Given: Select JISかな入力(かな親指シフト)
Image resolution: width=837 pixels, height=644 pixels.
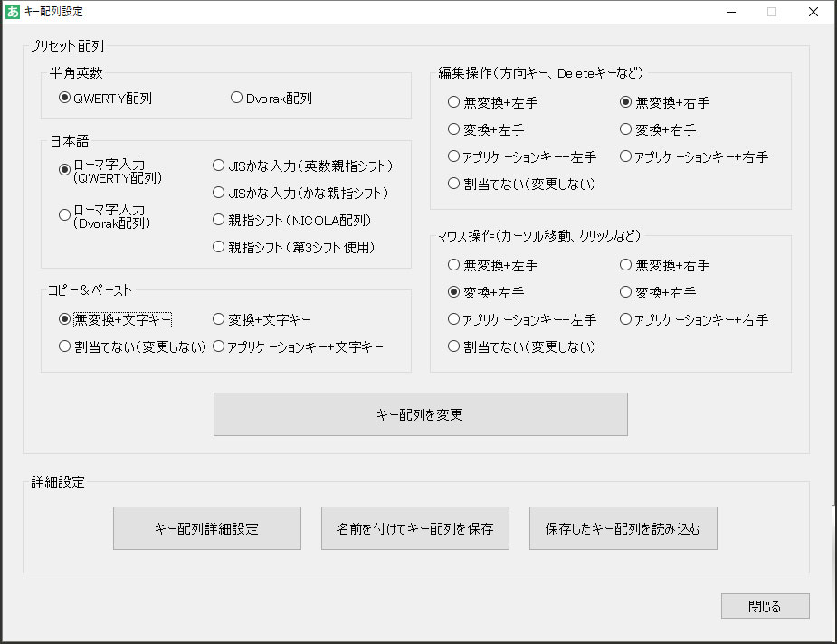Looking at the screenshot, I should [x=218, y=192].
